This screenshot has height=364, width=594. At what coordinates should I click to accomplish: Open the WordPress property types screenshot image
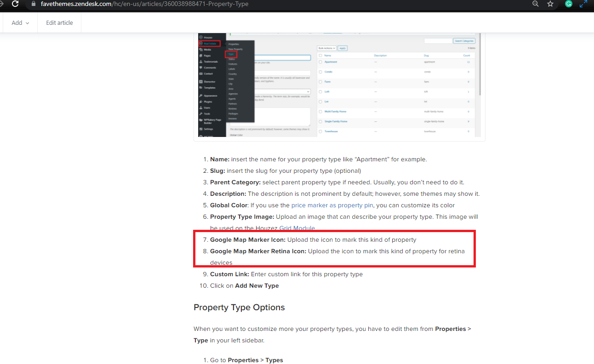339,85
